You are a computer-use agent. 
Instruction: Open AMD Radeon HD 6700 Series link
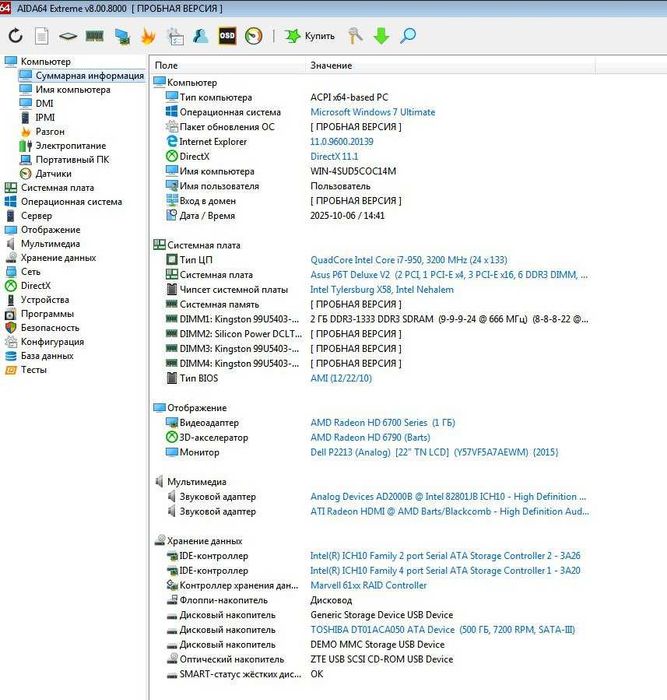click(383, 422)
